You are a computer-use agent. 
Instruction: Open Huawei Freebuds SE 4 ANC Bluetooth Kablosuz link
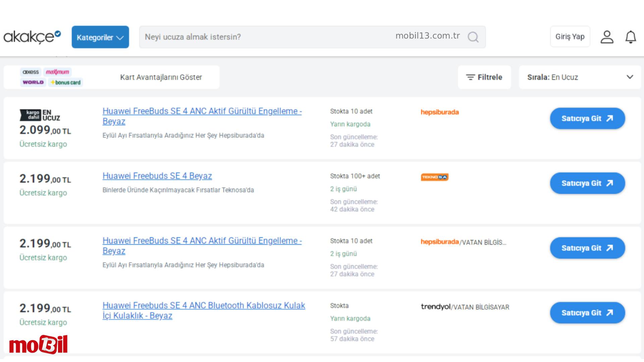click(204, 310)
